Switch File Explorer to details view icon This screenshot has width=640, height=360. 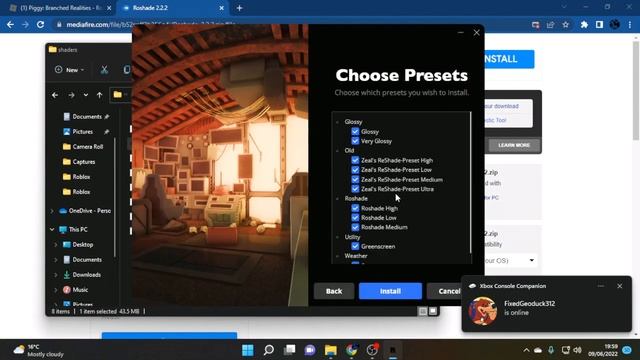(x=423, y=311)
